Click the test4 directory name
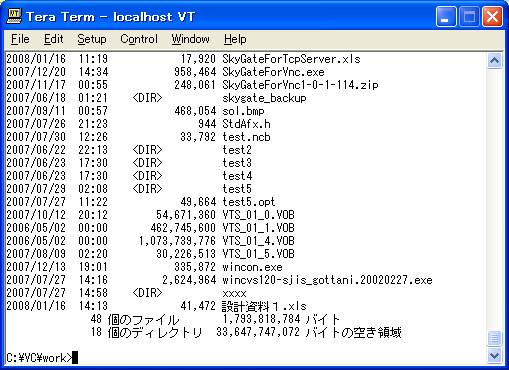Screen dimensions: 509x370 [237, 176]
